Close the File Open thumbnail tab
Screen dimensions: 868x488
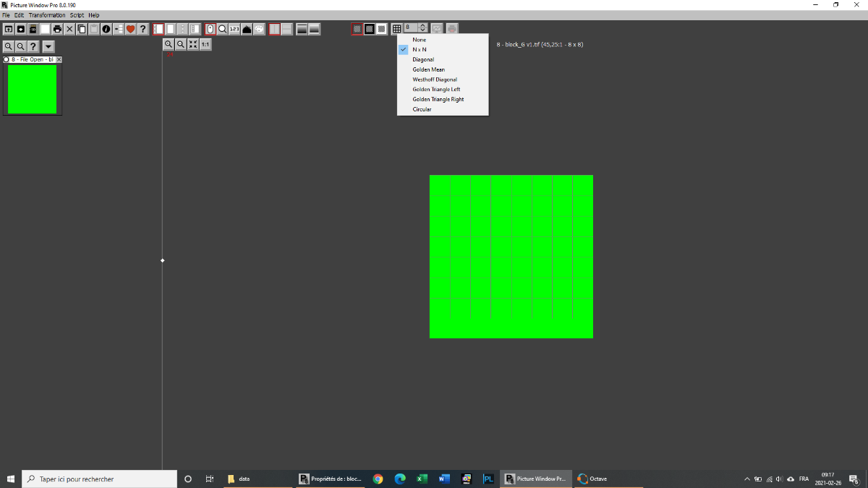click(59, 59)
